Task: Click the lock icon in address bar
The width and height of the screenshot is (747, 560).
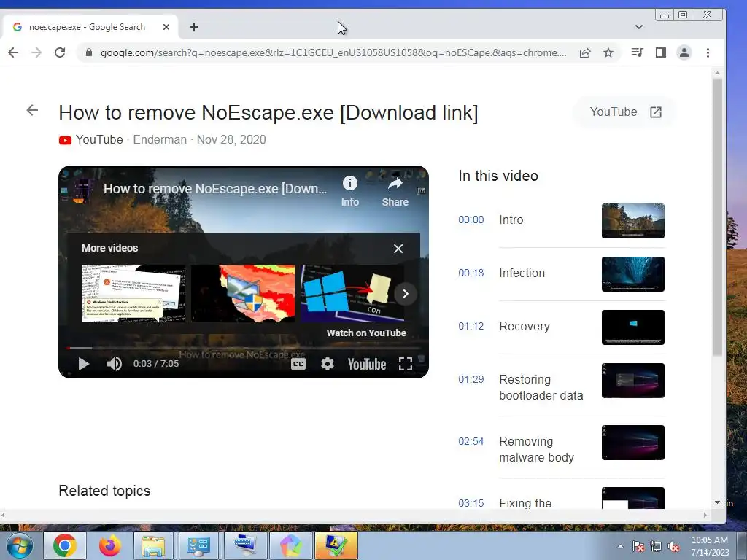Action: [88, 52]
